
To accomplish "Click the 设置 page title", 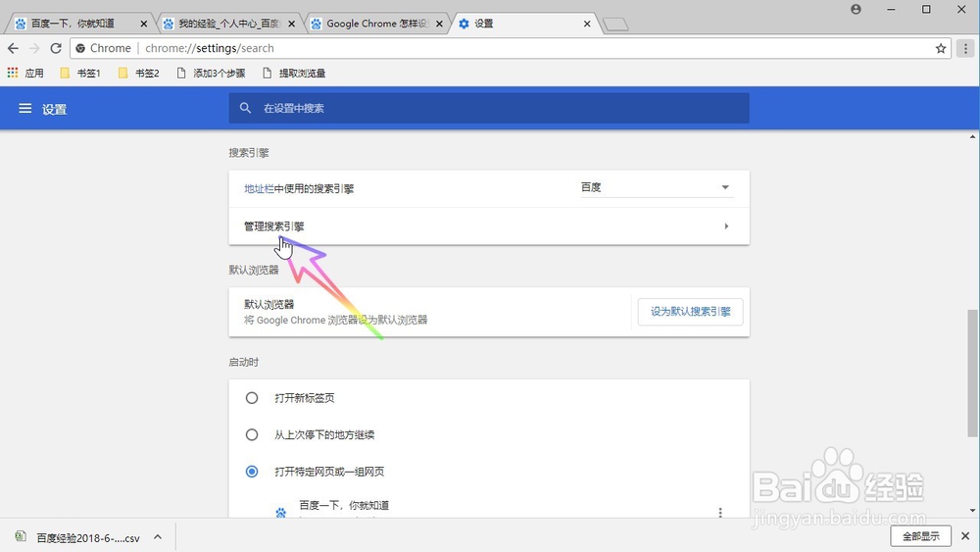I will 54,110.
